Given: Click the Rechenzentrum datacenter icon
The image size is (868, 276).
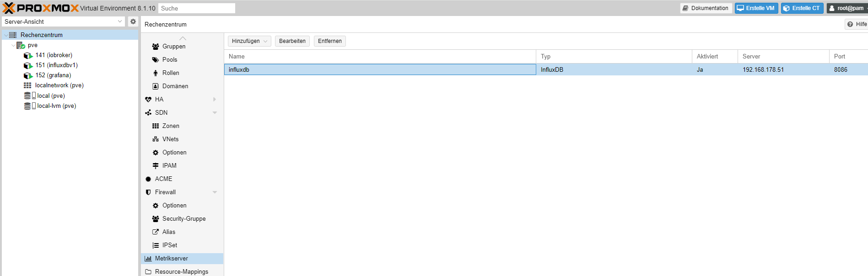Looking at the screenshot, I should click(13, 35).
